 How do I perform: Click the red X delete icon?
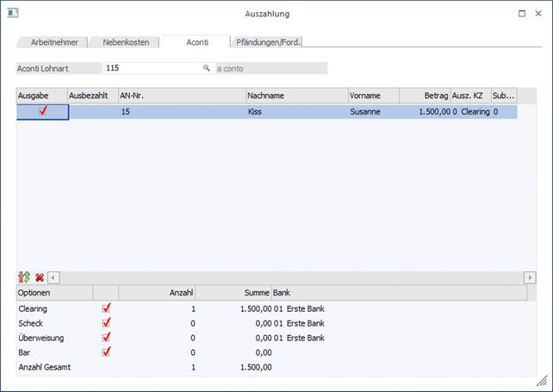coord(39,277)
